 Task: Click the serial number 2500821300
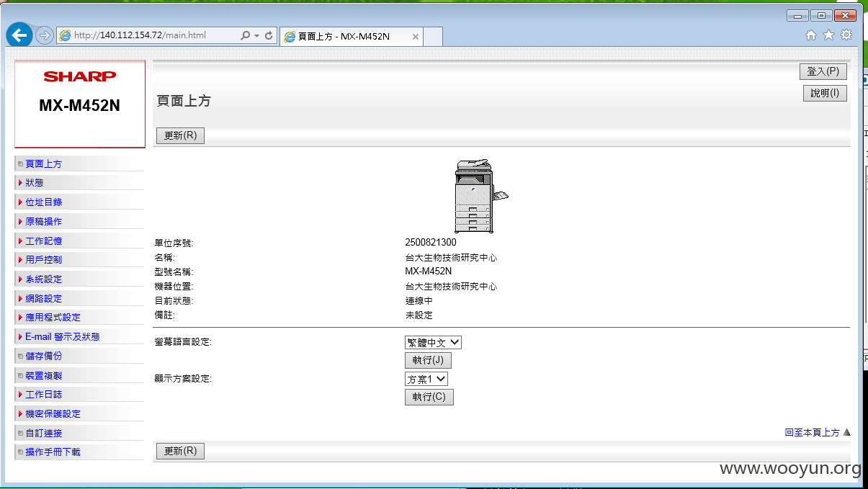pos(431,243)
